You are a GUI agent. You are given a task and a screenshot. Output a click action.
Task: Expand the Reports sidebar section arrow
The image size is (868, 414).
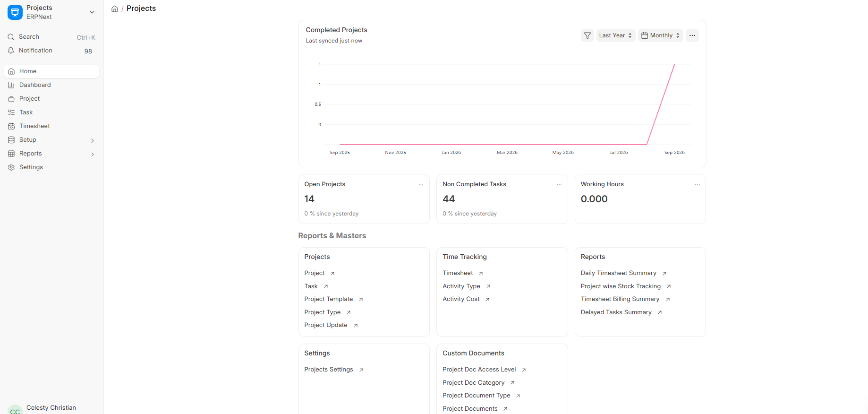click(93, 154)
